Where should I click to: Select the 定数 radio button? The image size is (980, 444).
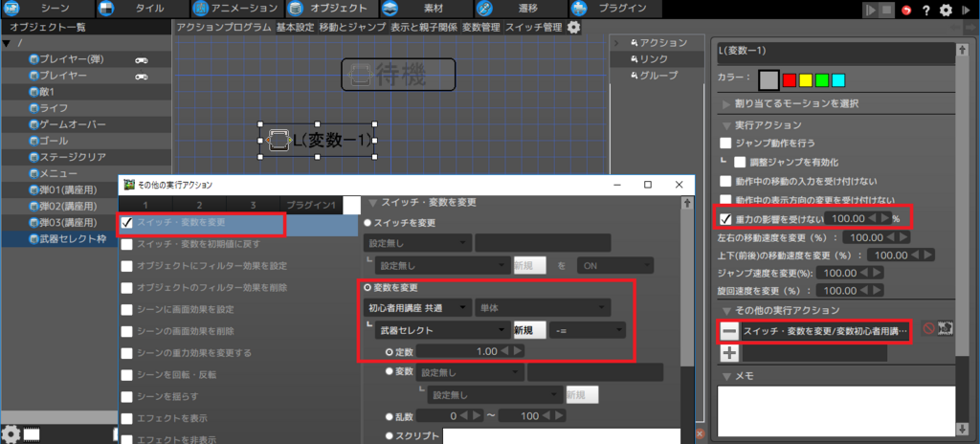[x=390, y=351]
